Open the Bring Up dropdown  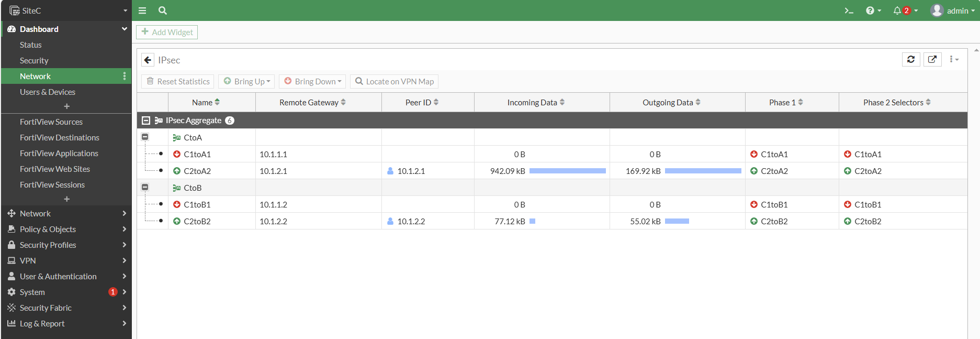[247, 81]
